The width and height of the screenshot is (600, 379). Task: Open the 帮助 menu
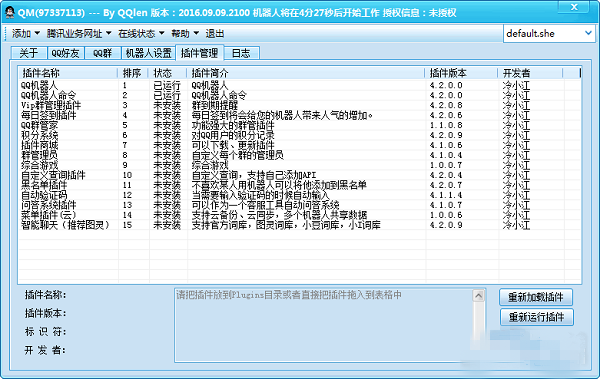point(185,34)
